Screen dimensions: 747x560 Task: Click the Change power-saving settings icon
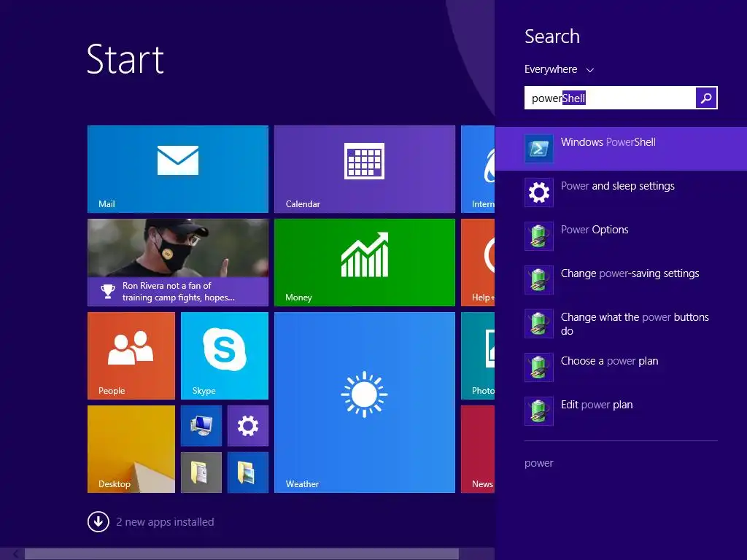tap(539, 280)
